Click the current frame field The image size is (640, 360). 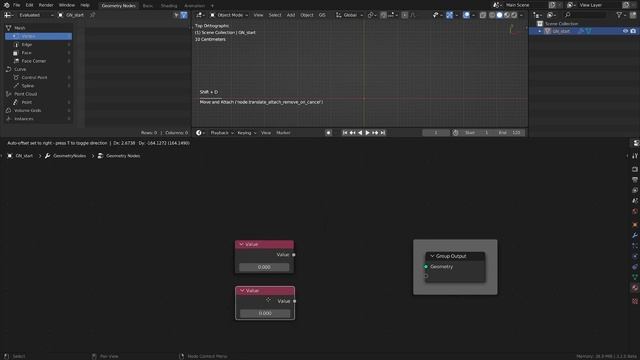pos(436,133)
